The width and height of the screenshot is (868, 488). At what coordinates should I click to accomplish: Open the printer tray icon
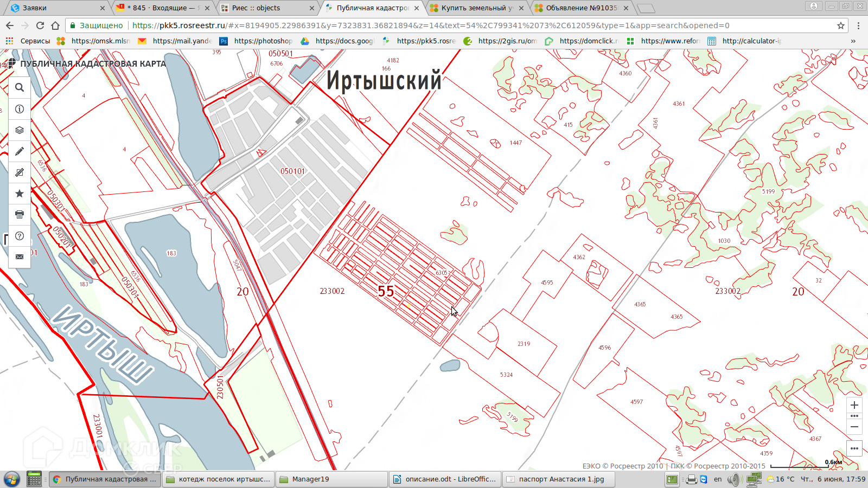(x=691, y=479)
